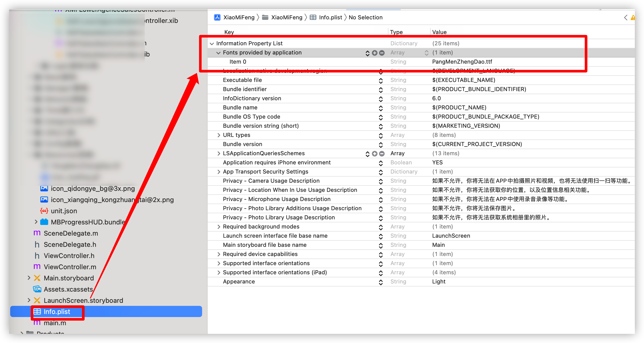644x343 pixels.
Task: Click the Key column header
Action: point(229,32)
